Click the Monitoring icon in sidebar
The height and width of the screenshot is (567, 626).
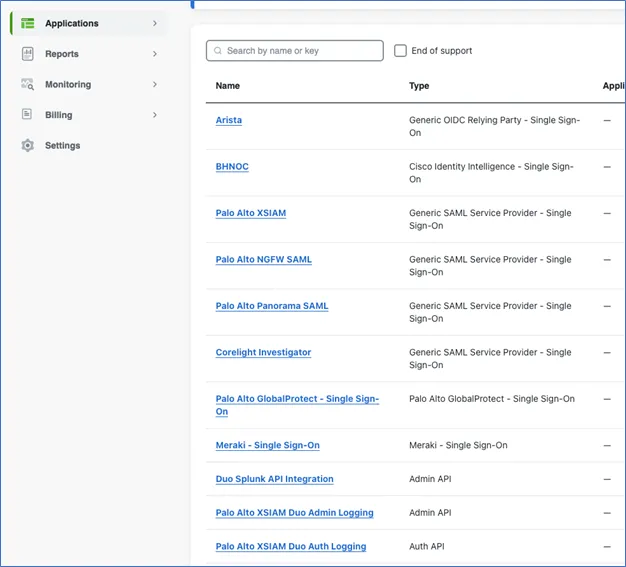pos(27,85)
